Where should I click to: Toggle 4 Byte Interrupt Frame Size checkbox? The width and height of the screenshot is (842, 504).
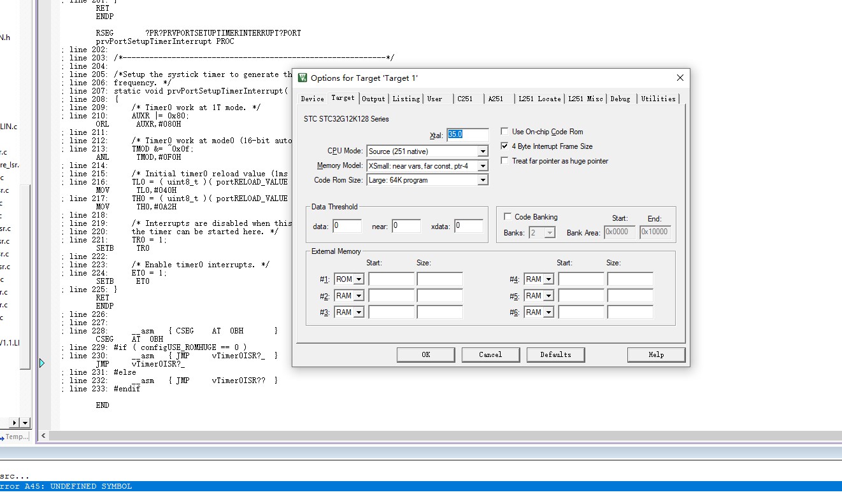click(x=505, y=146)
